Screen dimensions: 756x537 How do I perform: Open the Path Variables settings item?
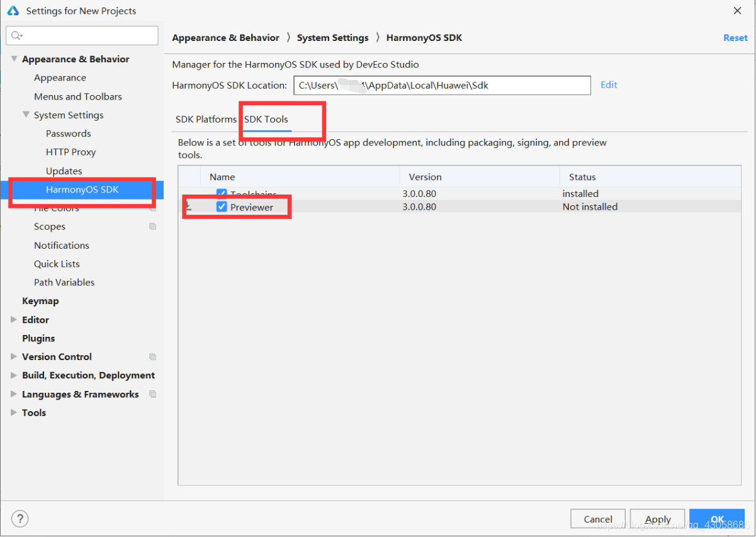pos(64,283)
